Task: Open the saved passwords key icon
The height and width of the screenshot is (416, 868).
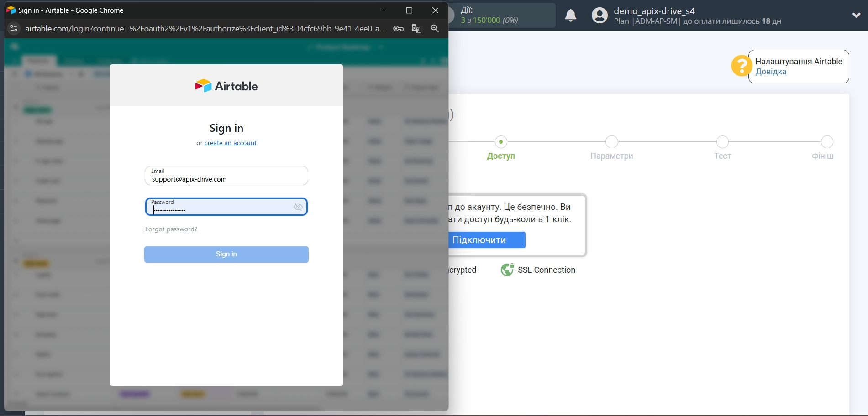Action: [398, 29]
